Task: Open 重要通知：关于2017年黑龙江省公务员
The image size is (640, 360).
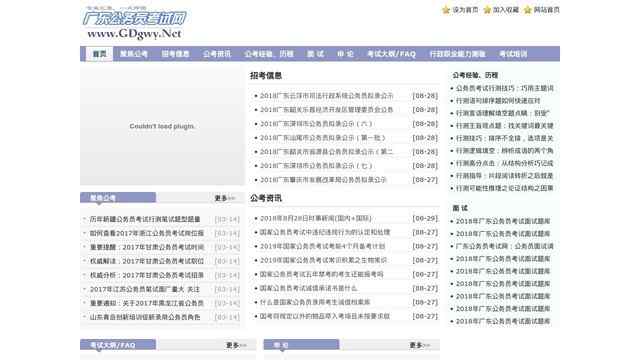Action: click(147, 303)
